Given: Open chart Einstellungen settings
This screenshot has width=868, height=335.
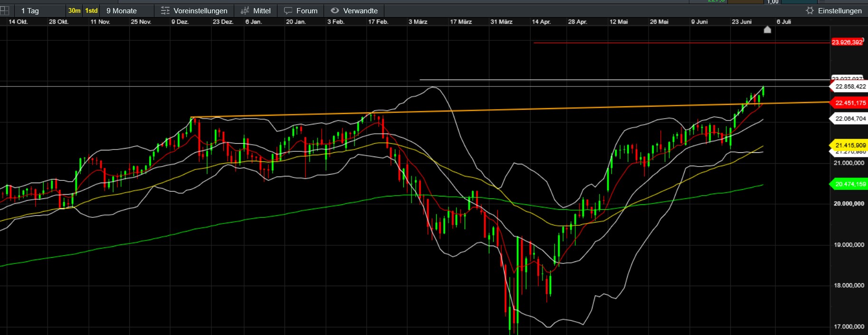Looking at the screenshot, I should (x=834, y=10).
